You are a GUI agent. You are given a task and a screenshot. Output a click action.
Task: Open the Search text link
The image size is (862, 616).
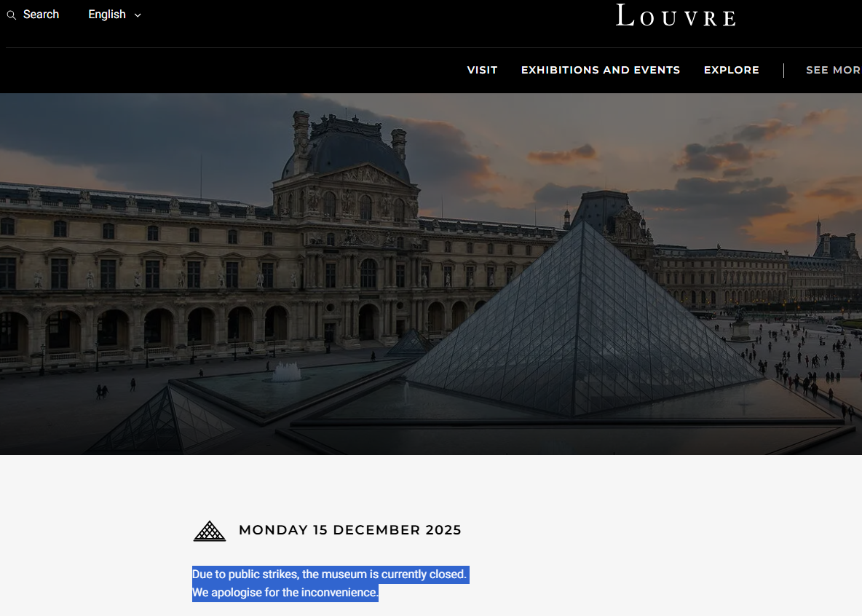coord(41,15)
